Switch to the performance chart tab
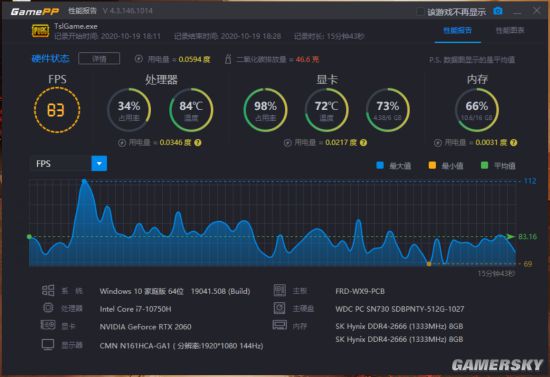The width and height of the screenshot is (550, 377). click(x=510, y=31)
